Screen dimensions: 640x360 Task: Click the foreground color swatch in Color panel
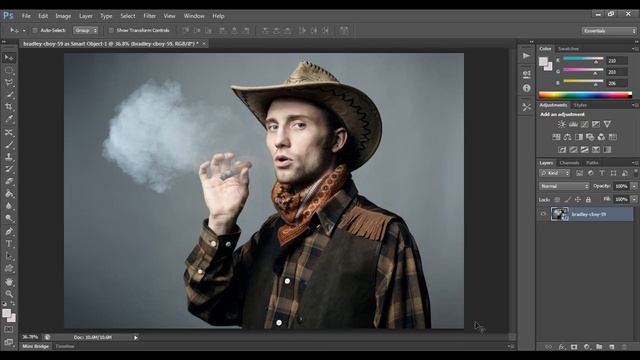543,62
